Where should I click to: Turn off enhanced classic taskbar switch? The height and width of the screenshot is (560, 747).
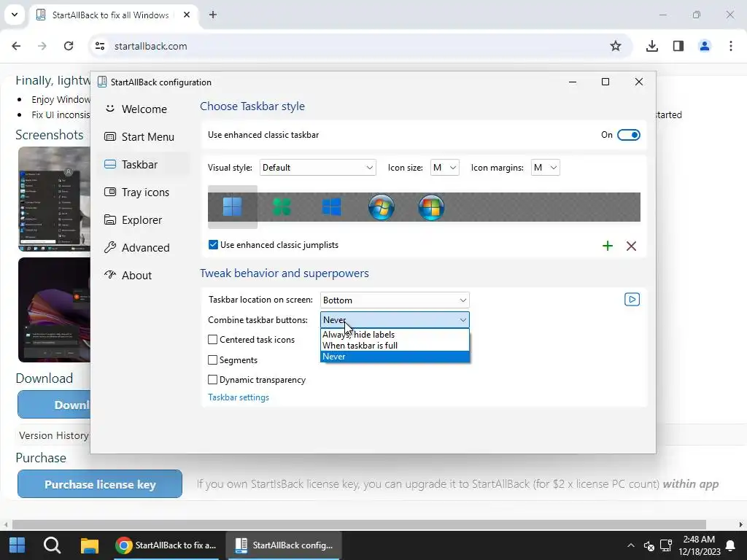pos(628,135)
